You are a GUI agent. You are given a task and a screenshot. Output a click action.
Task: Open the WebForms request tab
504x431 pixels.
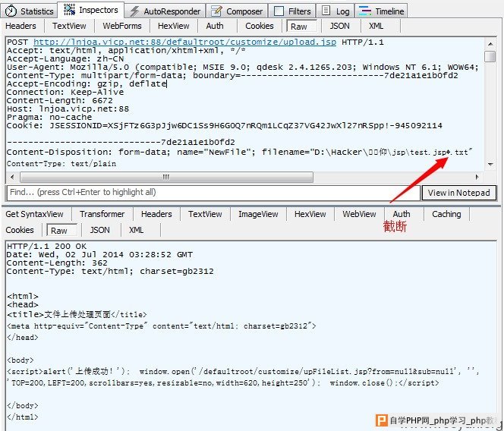122,26
